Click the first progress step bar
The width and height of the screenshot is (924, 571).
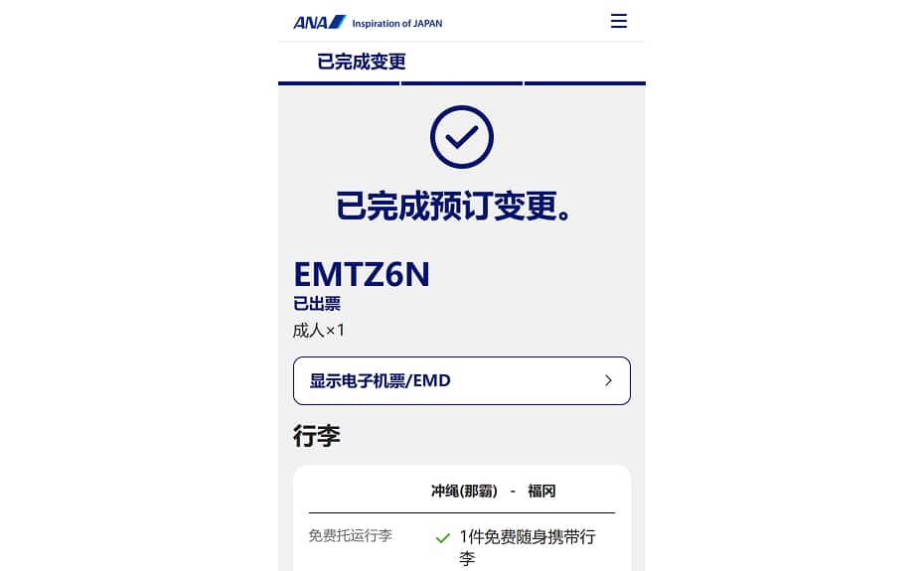[x=339, y=83]
